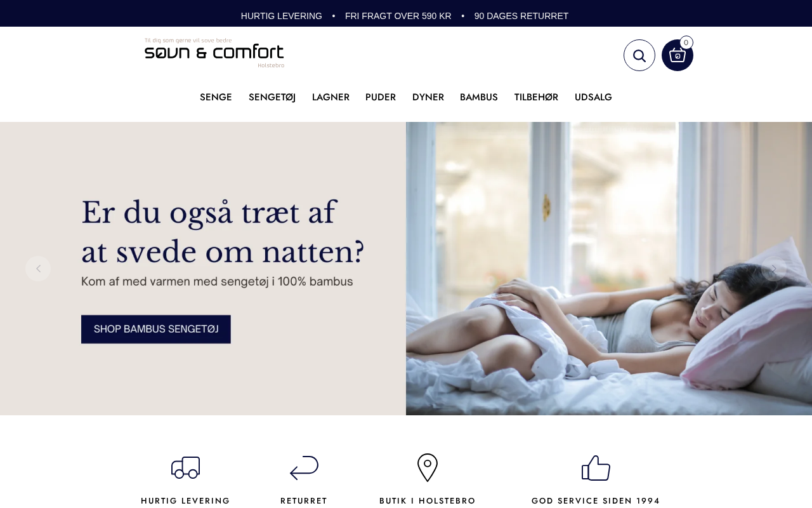Viewport: 812px width, 508px height.
Task: Open the TILBEHØR category
Action: [x=536, y=97]
